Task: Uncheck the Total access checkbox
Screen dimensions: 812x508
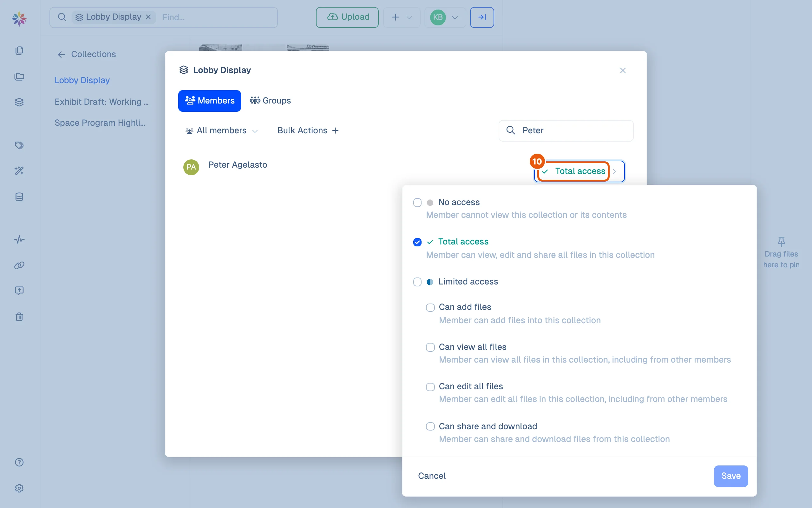Action: point(417,242)
